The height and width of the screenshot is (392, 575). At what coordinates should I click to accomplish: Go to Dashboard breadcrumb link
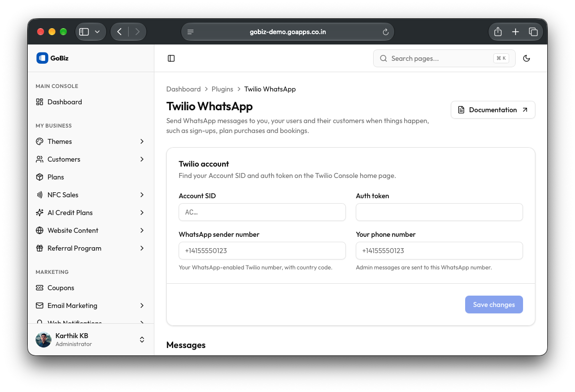(184, 89)
